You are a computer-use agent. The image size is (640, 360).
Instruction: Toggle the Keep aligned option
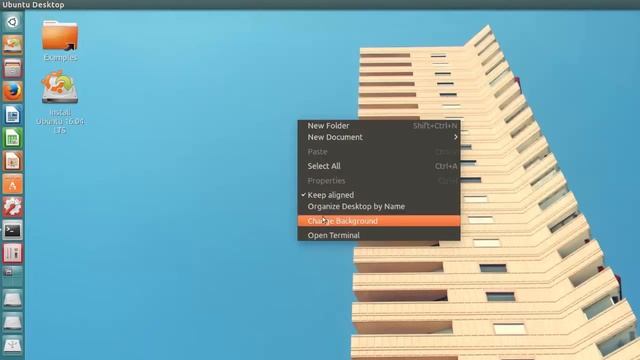379,195
